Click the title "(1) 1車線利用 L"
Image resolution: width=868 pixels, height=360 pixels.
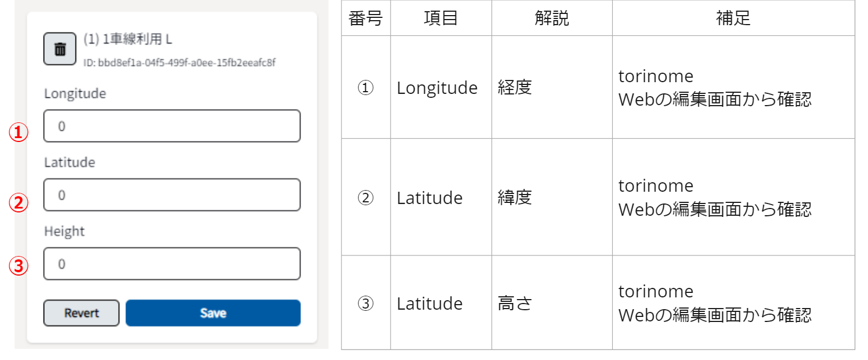point(128,39)
